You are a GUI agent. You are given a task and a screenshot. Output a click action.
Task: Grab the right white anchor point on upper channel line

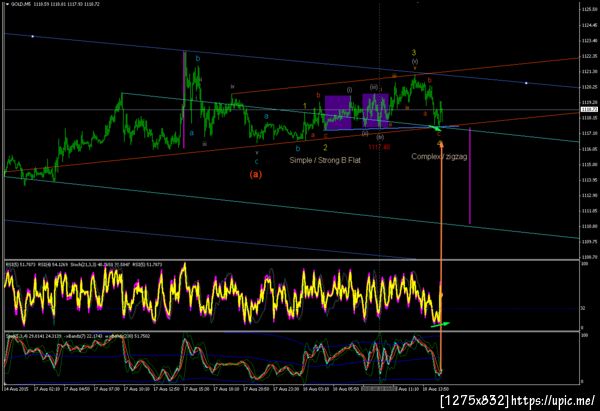(526, 83)
